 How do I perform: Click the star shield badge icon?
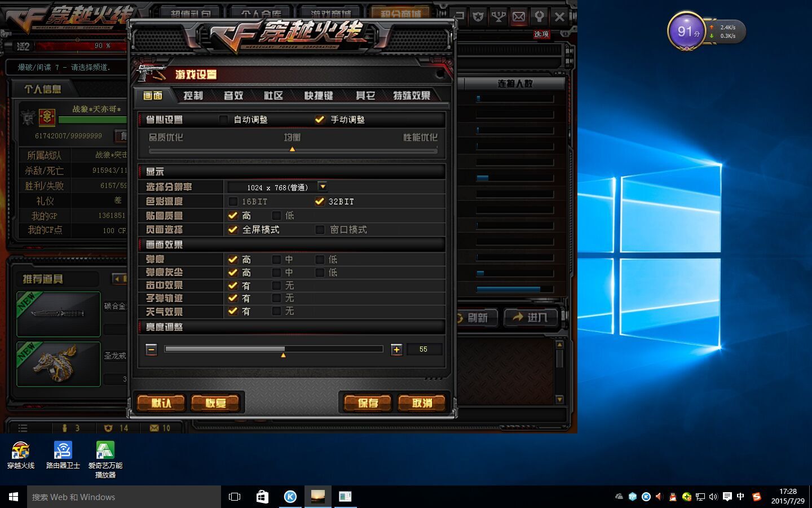point(478,16)
